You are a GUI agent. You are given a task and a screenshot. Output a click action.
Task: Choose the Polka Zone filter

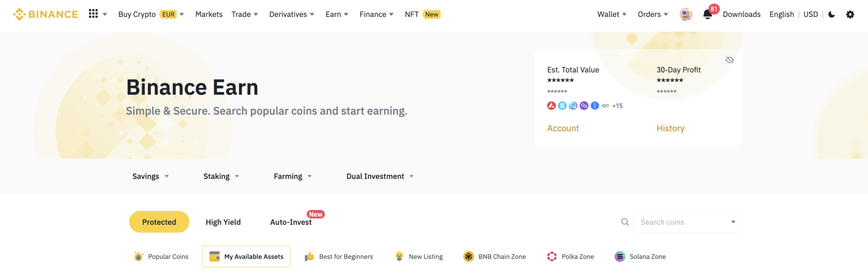[570, 257]
